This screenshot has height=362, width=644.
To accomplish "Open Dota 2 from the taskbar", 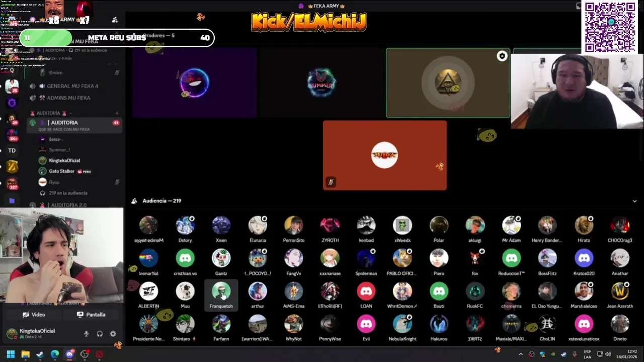I will 100,354.
